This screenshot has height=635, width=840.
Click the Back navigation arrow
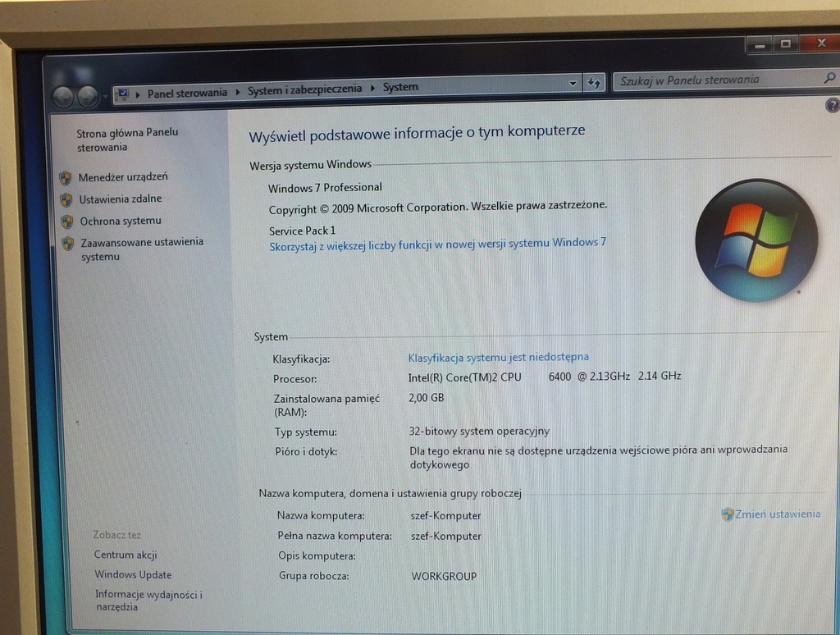63,97
